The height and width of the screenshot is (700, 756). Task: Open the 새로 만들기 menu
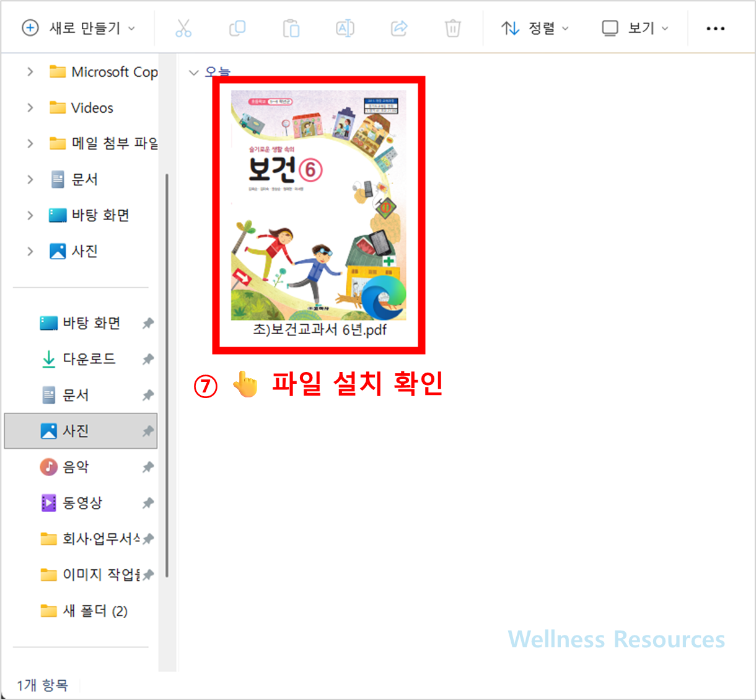click(x=78, y=28)
